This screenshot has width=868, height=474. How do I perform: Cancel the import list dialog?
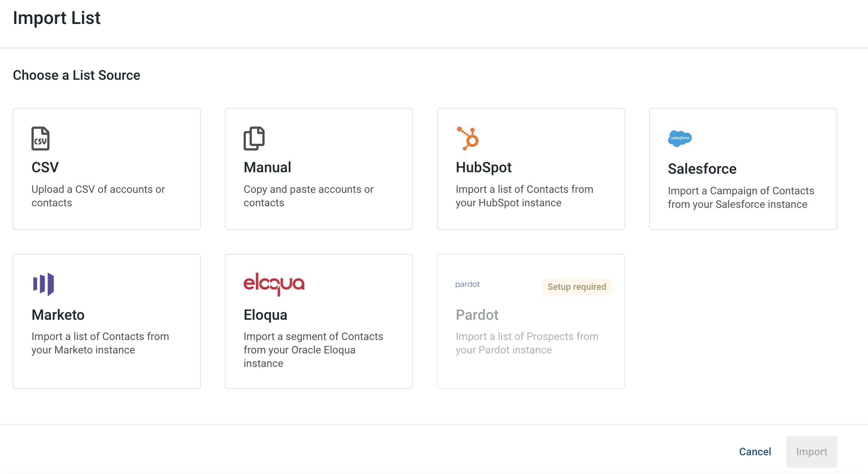pos(755,452)
